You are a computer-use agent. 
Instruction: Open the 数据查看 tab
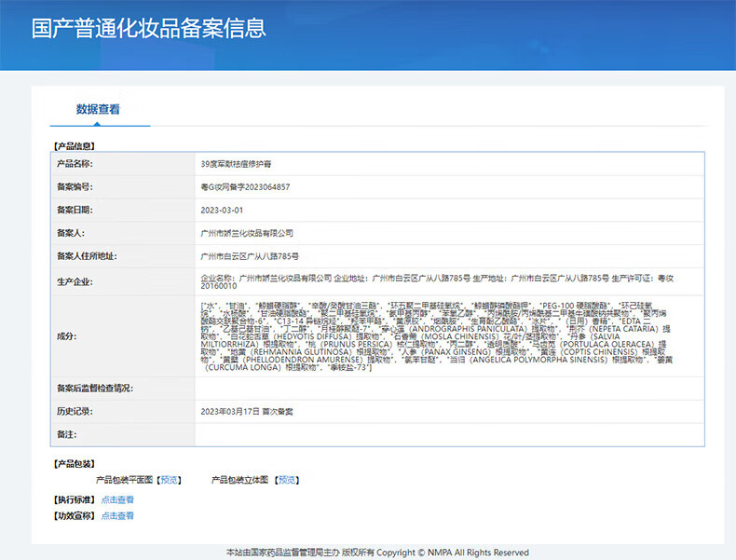point(98,109)
